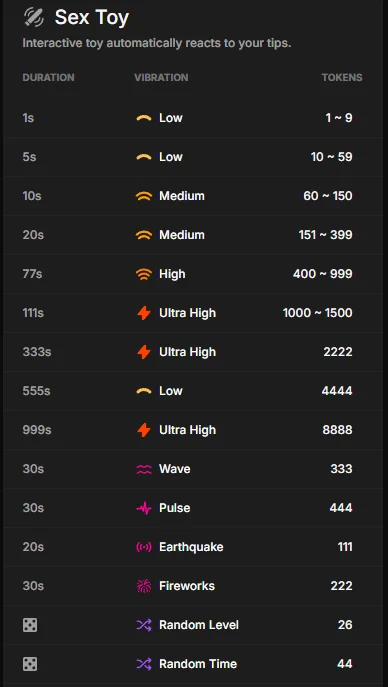Click the Low icon in the 555s row
The height and width of the screenshot is (687, 388).
tap(144, 391)
